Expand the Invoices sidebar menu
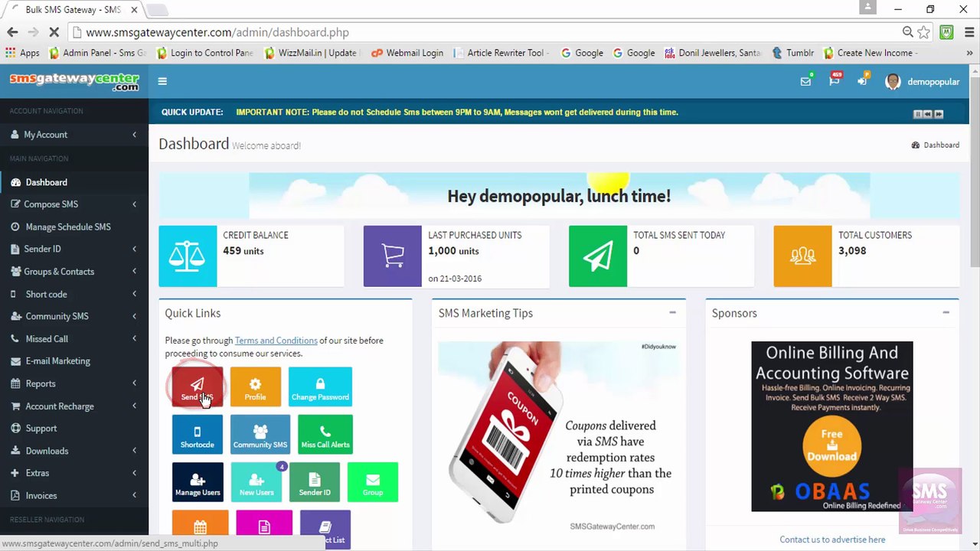 point(74,496)
